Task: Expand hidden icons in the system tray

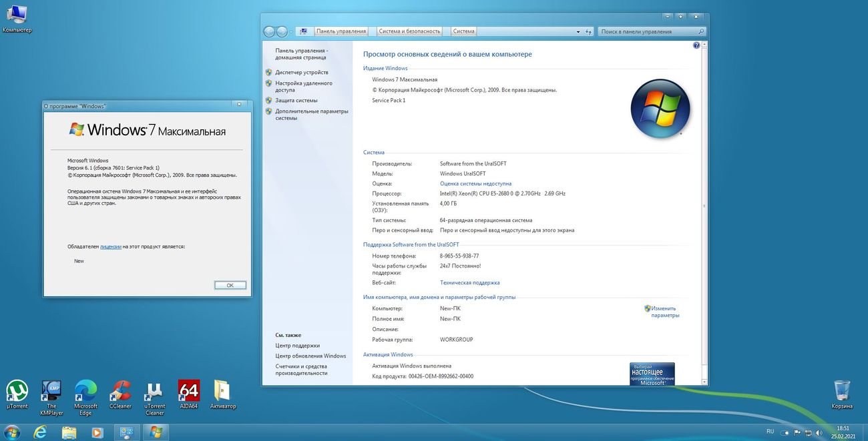Action: tap(785, 432)
